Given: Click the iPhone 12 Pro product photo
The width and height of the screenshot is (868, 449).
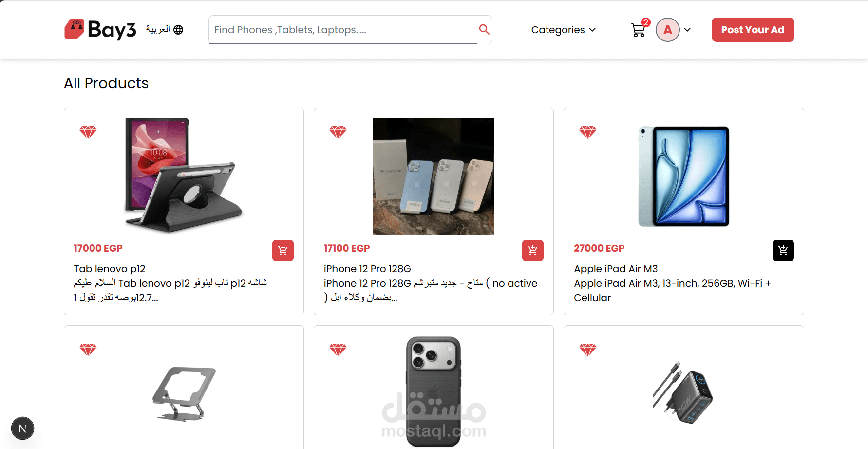Looking at the screenshot, I should (434, 176).
